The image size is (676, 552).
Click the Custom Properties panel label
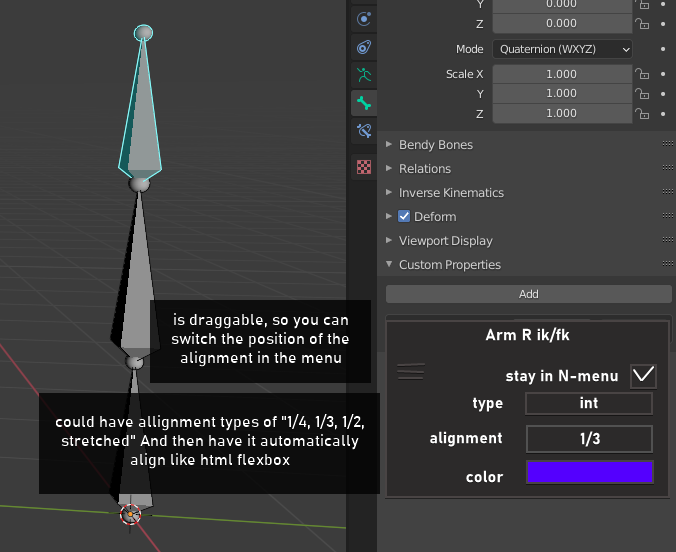[450, 264]
